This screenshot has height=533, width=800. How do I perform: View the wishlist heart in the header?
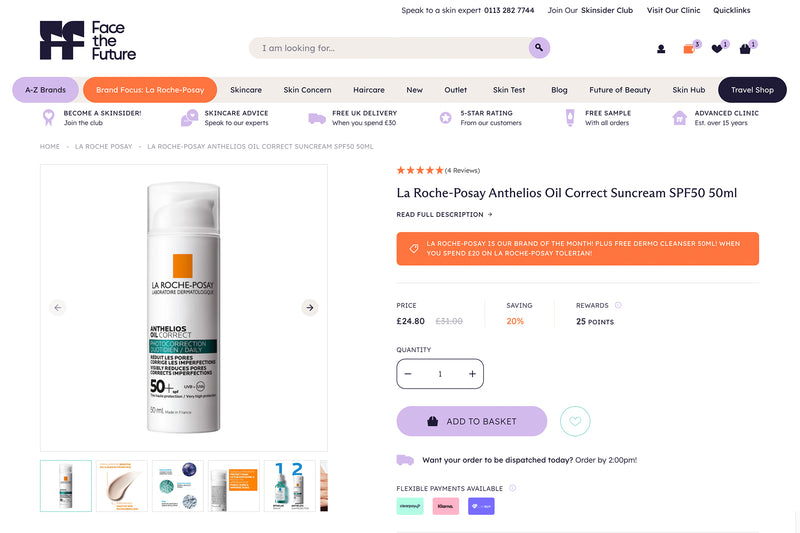click(717, 48)
